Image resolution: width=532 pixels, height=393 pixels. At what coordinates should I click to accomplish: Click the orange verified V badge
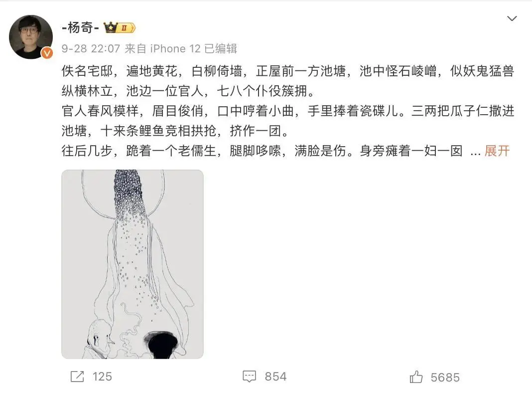pyautogui.click(x=47, y=53)
